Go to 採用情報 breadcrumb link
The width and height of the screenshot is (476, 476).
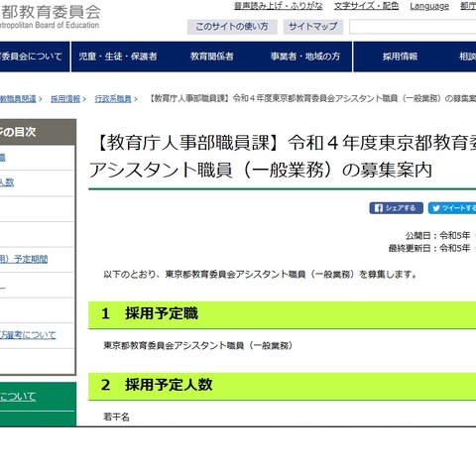(65, 98)
